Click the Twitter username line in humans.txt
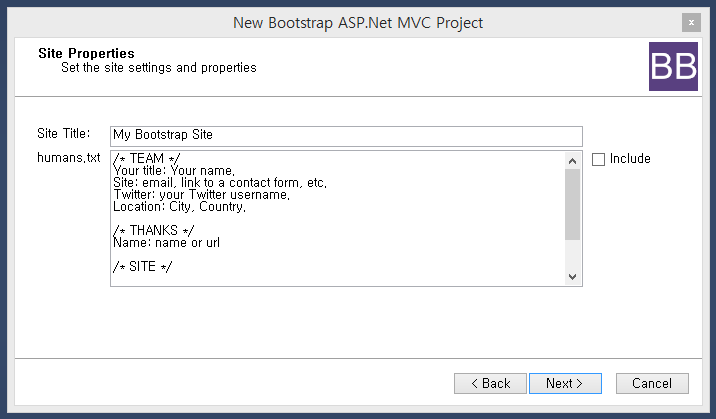Image resolution: width=716 pixels, height=419 pixels. tap(201, 195)
